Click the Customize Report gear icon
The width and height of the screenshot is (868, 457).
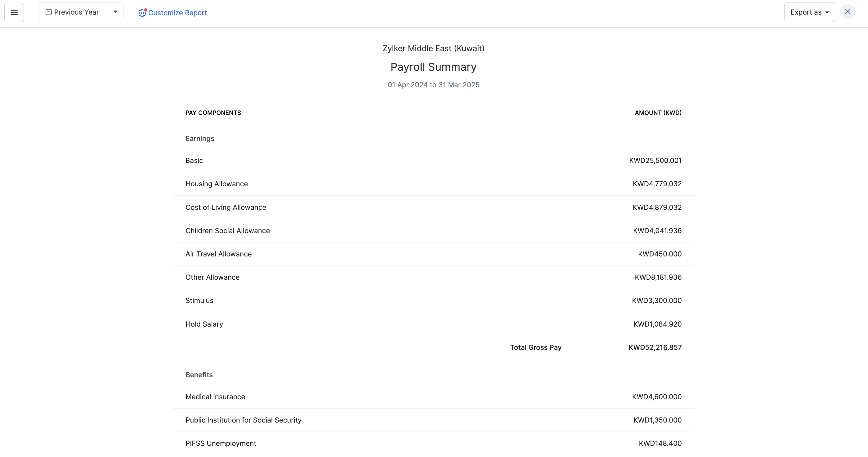point(142,13)
